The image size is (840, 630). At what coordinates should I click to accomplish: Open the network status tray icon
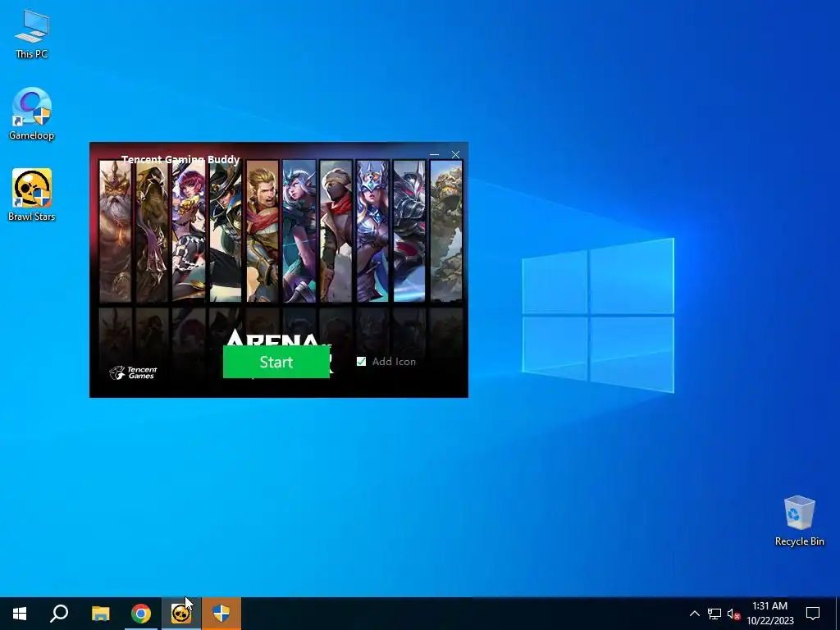714,614
